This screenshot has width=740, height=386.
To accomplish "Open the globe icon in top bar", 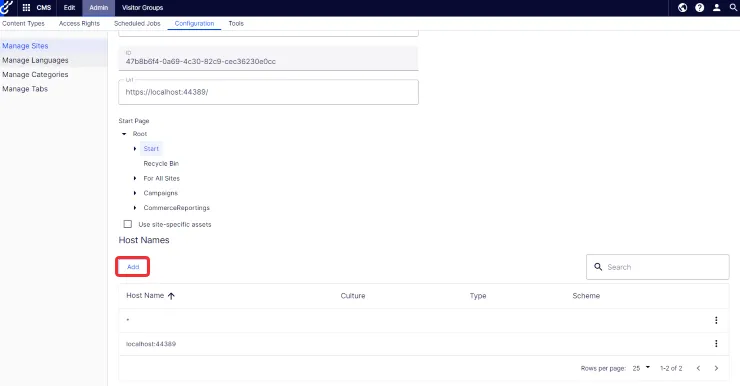I will click(682, 8).
